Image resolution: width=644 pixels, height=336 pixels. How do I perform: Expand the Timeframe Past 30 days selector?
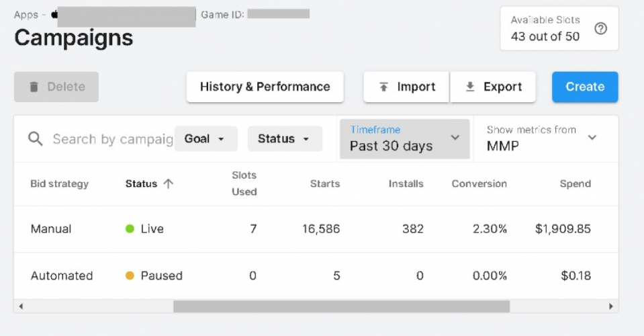point(404,139)
